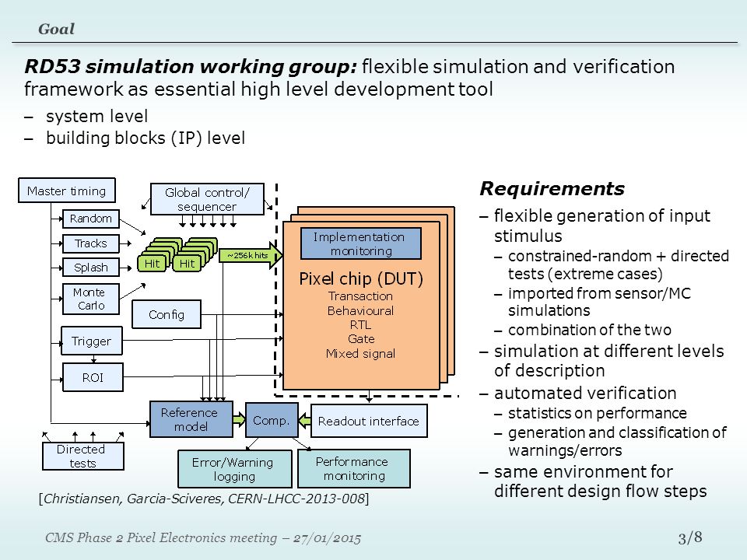Click the 'Requirements' heading
This screenshot has height=560, width=747.
point(552,188)
